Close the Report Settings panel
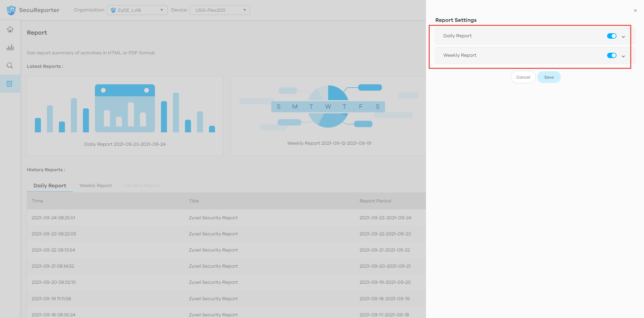644x318 pixels. (635, 10)
